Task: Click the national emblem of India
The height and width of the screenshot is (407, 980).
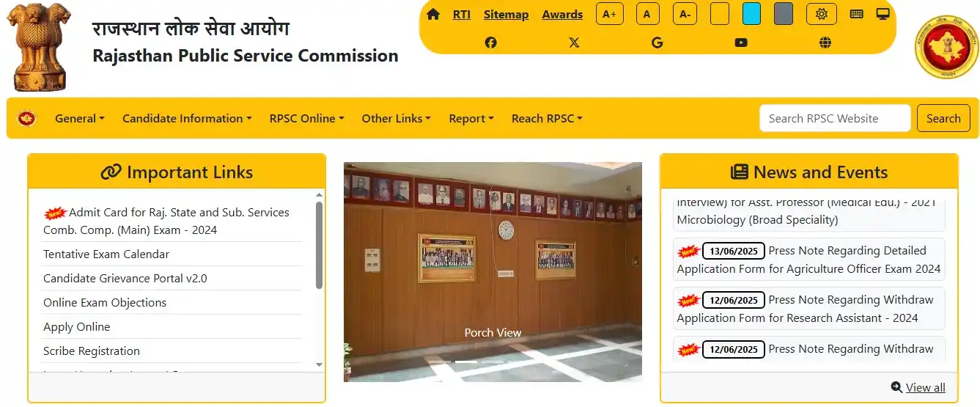Action: point(39,47)
